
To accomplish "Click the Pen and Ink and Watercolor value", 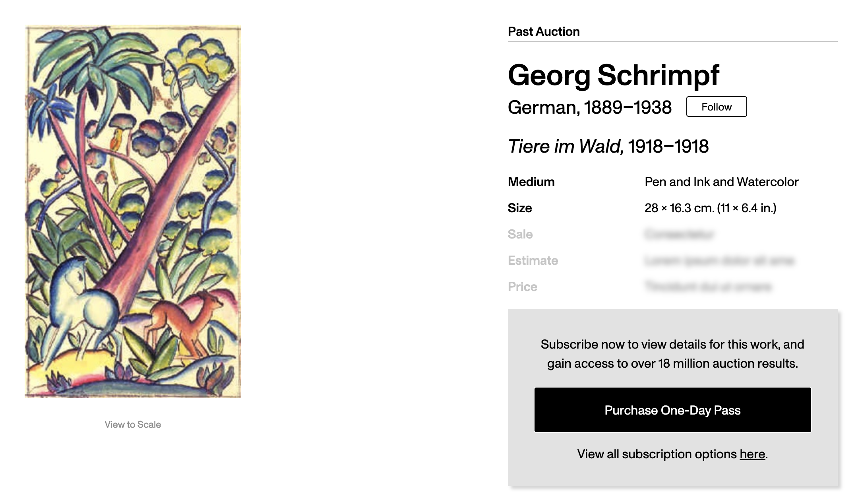I will pos(721,182).
